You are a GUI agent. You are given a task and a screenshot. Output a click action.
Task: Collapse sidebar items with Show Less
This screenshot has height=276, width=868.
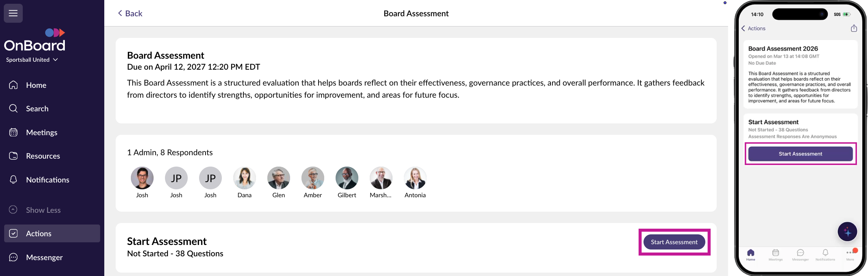[43, 210]
